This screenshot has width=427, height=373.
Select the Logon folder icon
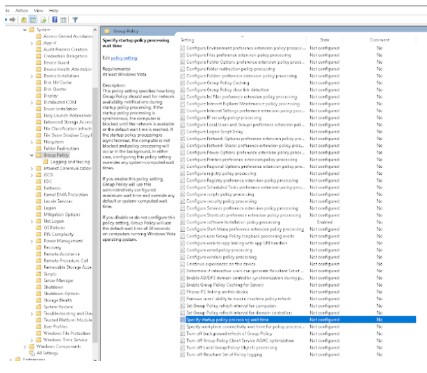point(39,208)
